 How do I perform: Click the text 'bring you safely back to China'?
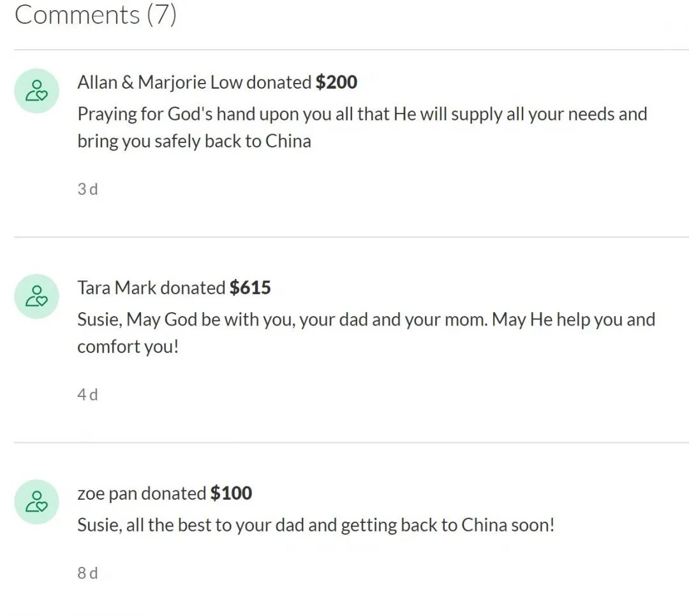click(194, 142)
